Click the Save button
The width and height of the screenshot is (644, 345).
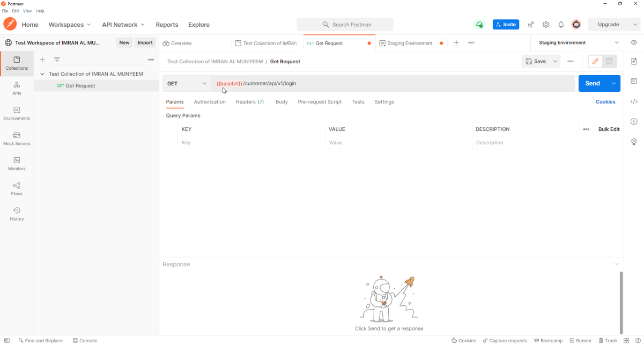[x=536, y=62]
